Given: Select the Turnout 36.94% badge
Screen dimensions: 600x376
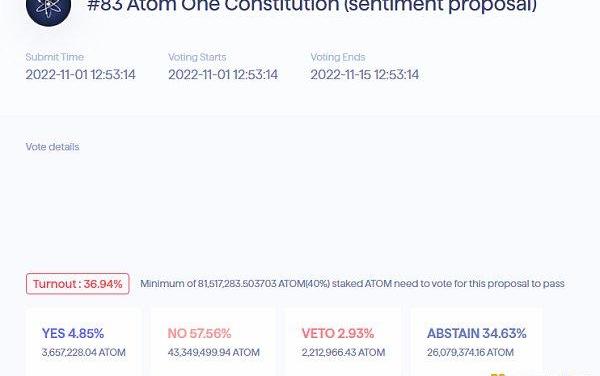Looking at the screenshot, I should click(78, 284).
